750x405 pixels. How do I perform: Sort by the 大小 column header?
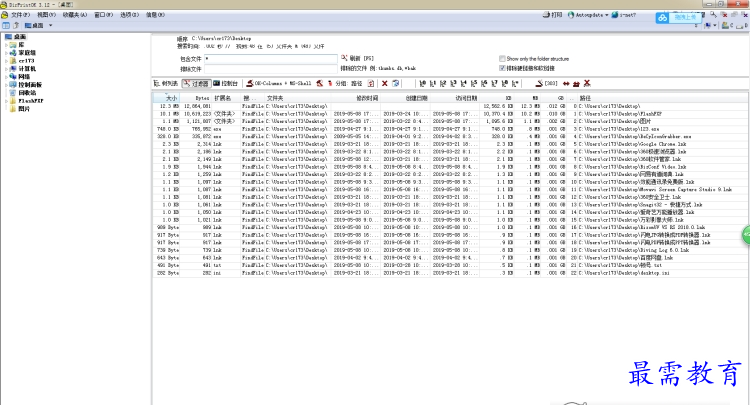[166, 98]
